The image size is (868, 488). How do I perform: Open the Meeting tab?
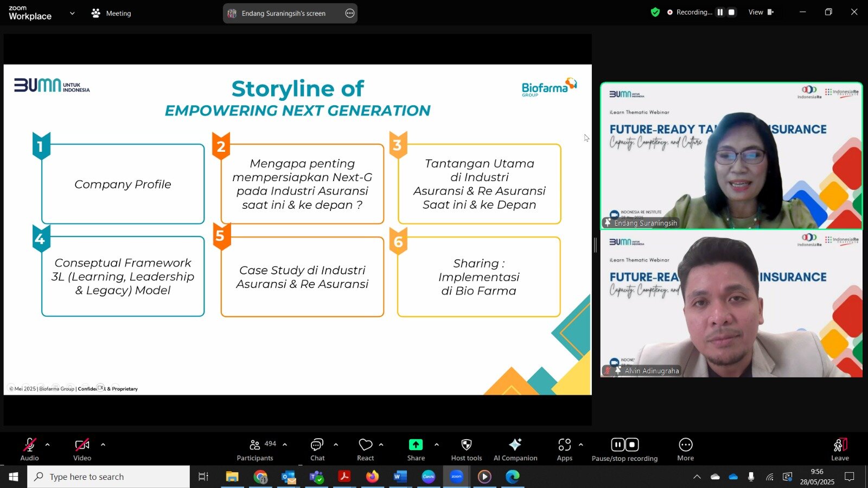[x=111, y=13]
